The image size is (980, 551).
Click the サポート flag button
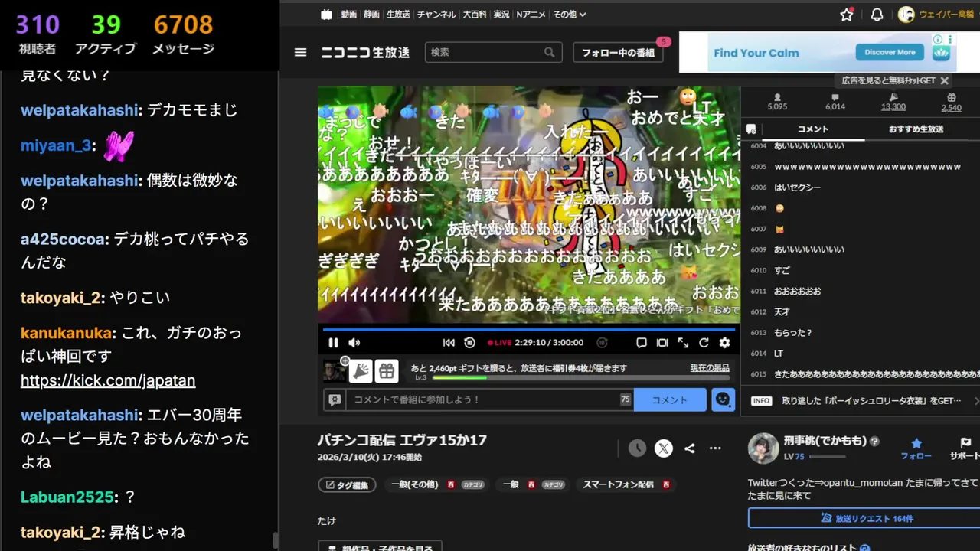click(x=965, y=448)
